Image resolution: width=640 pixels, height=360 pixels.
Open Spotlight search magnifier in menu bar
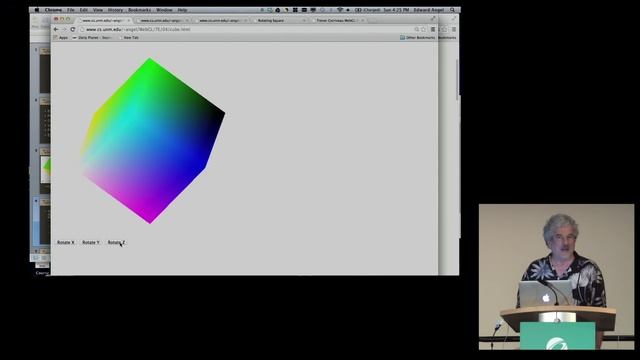click(452, 10)
